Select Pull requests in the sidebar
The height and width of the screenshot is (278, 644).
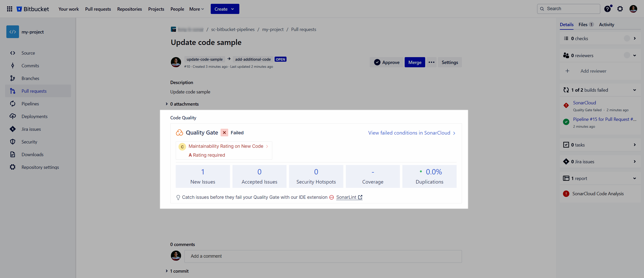click(x=38, y=91)
